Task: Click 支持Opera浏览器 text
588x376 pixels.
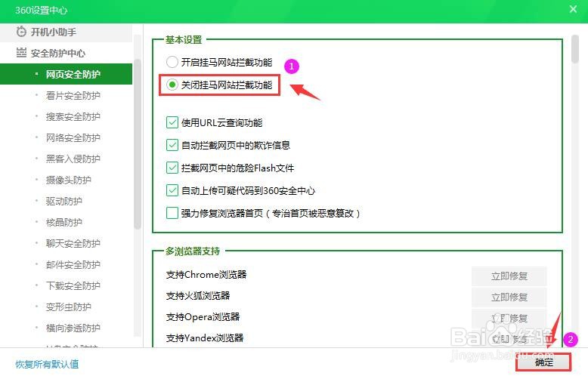Action: click(x=203, y=317)
